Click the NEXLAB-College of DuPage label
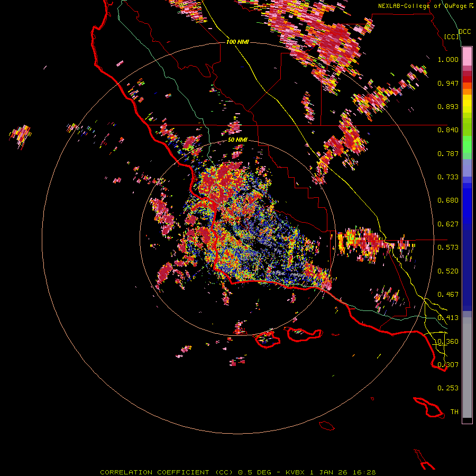This screenshot has width=476, height=476. click(422, 6)
